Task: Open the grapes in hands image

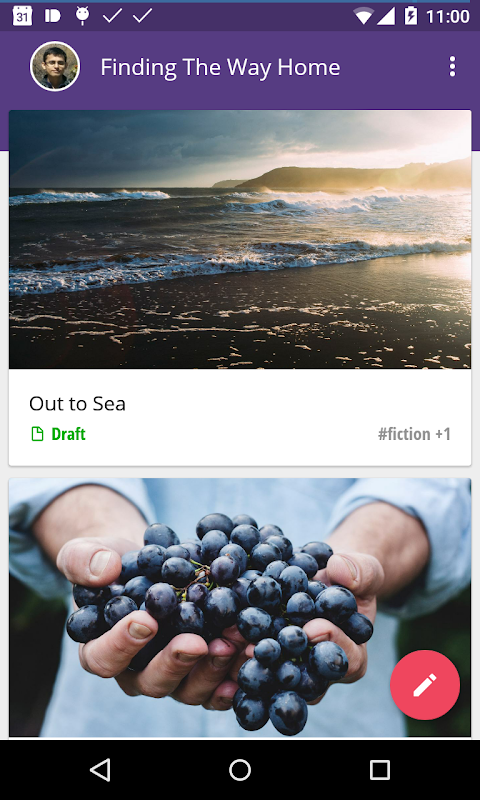Action: pyautogui.click(x=240, y=607)
